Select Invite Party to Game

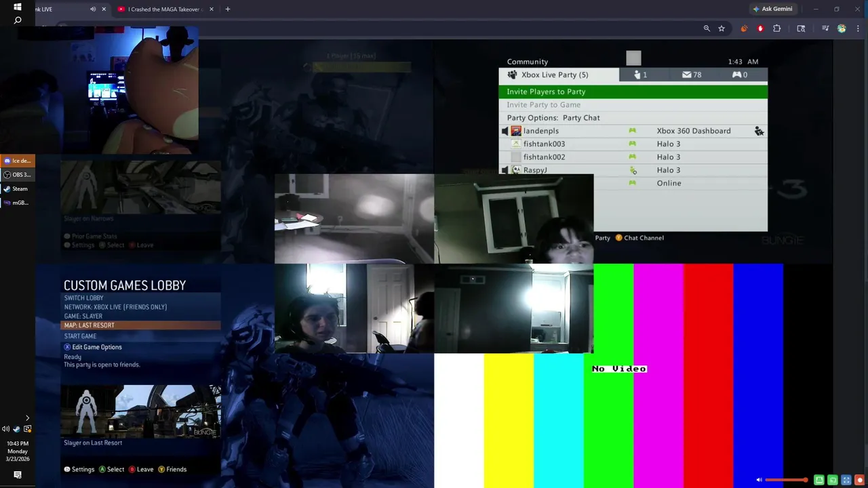point(633,105)
